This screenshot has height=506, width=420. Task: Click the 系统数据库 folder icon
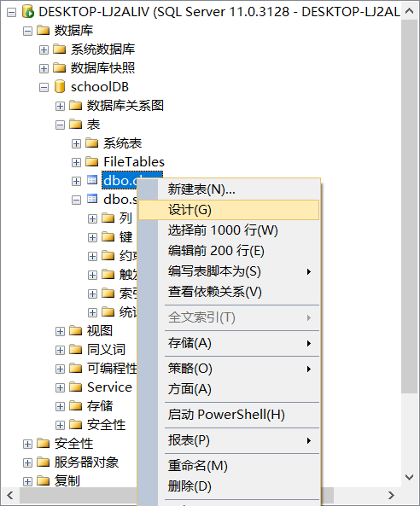coord(59,49)
